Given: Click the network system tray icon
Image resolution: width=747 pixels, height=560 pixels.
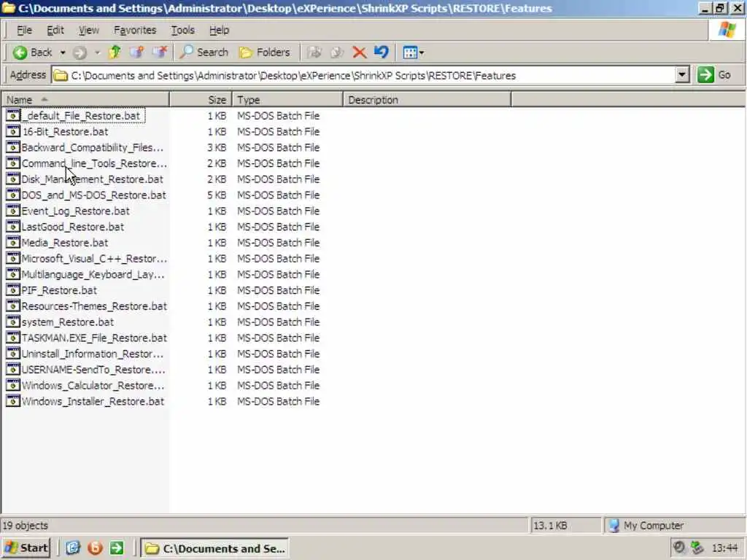Looking at the screenshot, I should [697, 548].
